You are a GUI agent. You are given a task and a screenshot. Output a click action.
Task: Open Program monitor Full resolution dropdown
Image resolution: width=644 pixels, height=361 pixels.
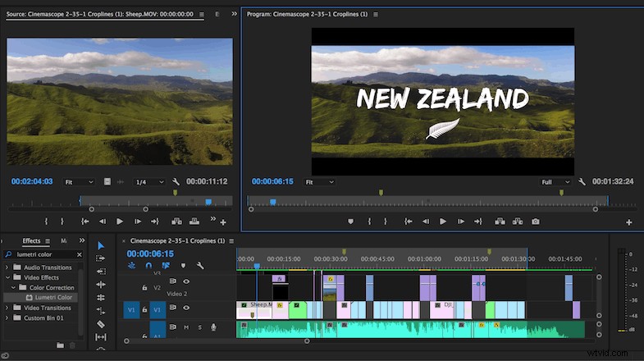555,182
